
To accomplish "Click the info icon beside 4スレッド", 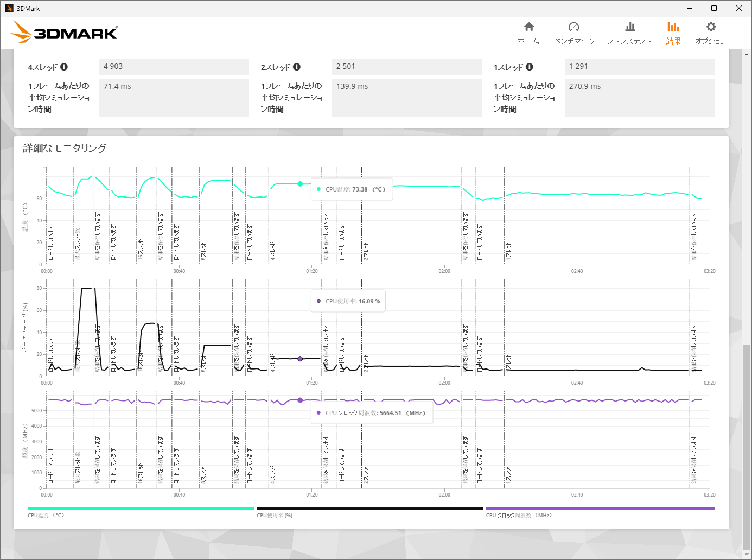I will (x=64, y=67).
